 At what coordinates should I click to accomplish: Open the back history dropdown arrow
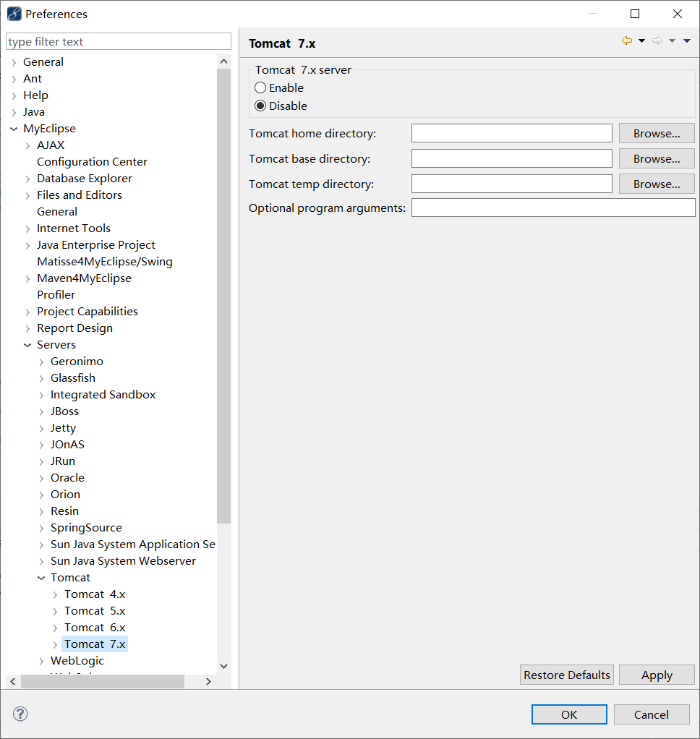[641, 41]
